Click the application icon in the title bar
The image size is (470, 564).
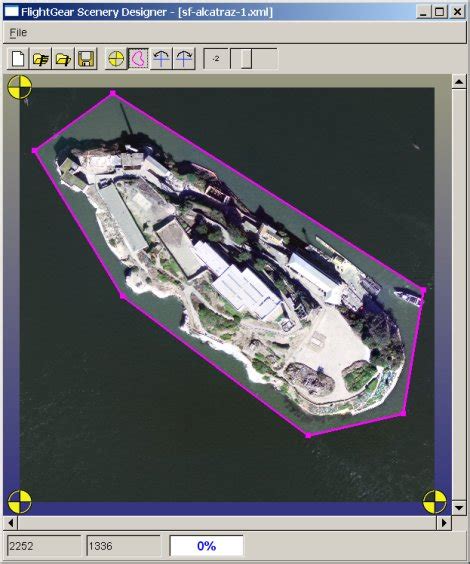[x=11, y=12]
